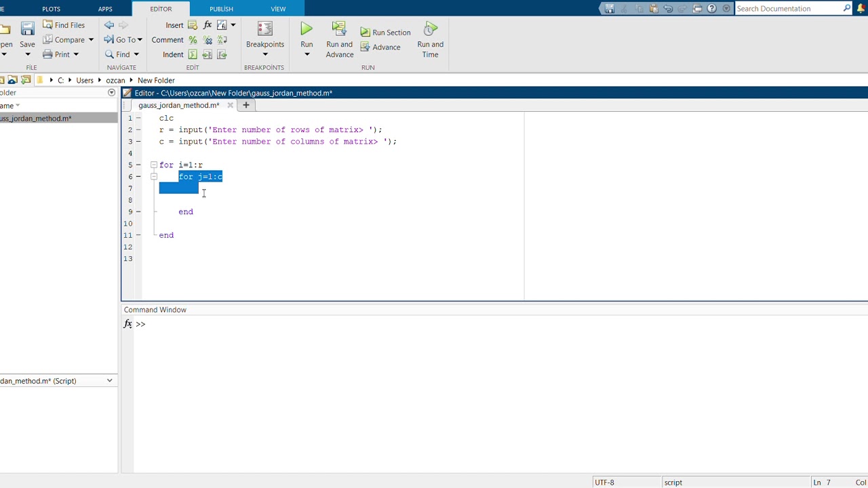Viewport: 868px width, 488px height.
Task: Open the quick access toolbar options arrow
Action: (726, 9)
